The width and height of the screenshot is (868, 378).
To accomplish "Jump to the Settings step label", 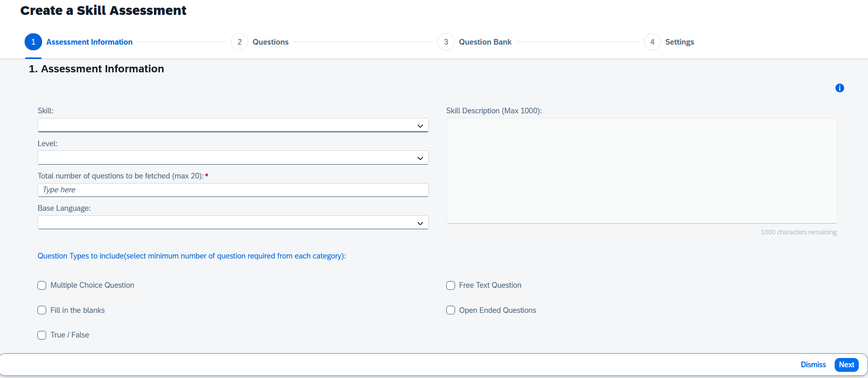I will click(679, 42).
